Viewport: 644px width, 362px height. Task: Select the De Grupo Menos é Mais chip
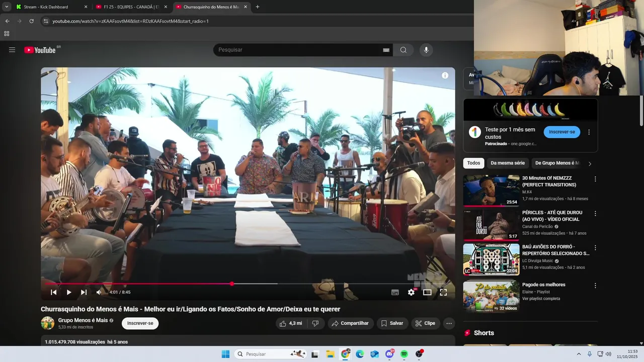(556, 163)
